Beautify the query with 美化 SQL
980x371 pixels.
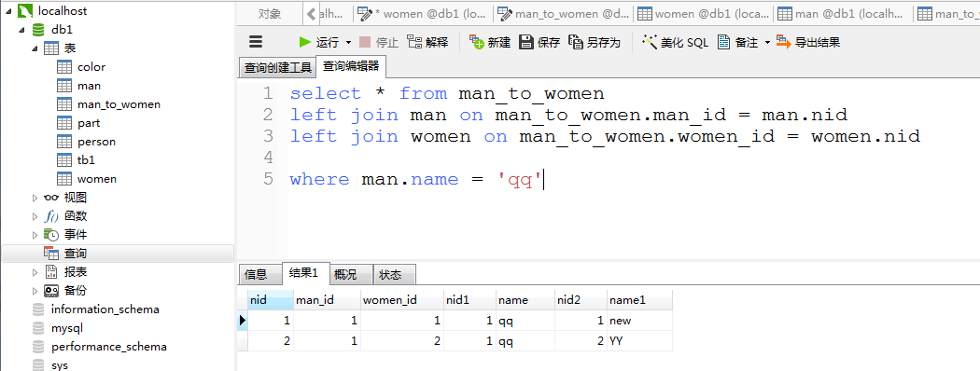(675, 42)
